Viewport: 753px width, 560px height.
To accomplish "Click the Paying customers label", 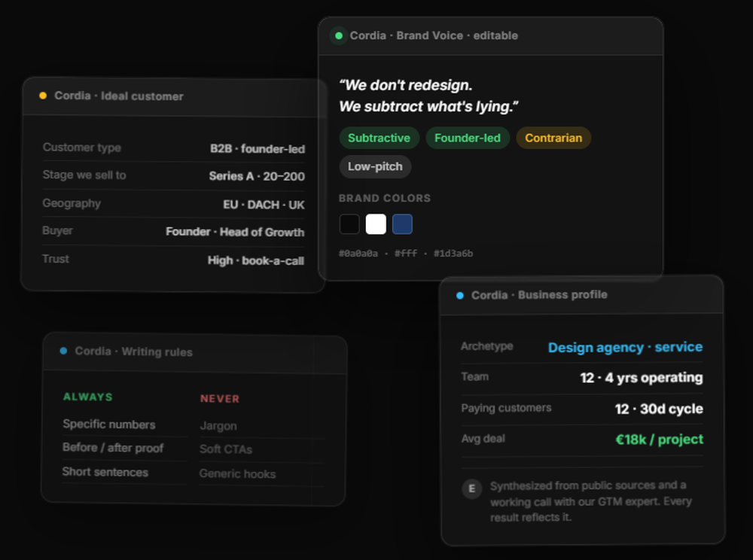I will (506, 408).
